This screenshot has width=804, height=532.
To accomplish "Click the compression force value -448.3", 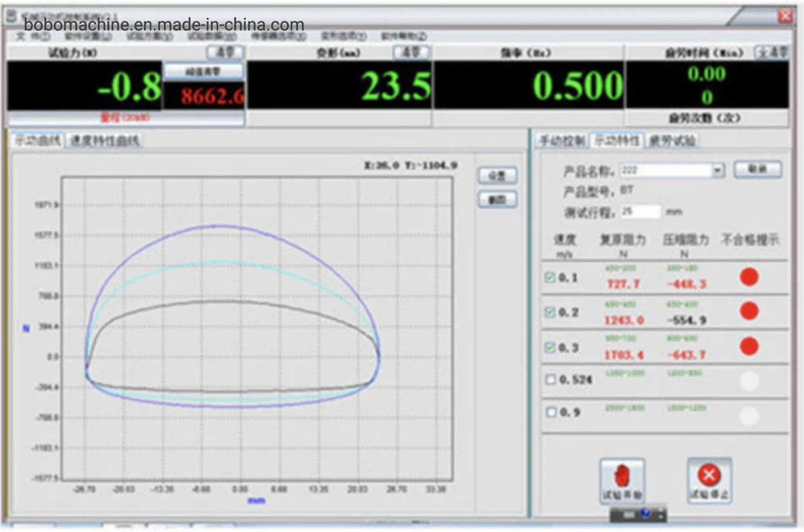I will [686, 284].
